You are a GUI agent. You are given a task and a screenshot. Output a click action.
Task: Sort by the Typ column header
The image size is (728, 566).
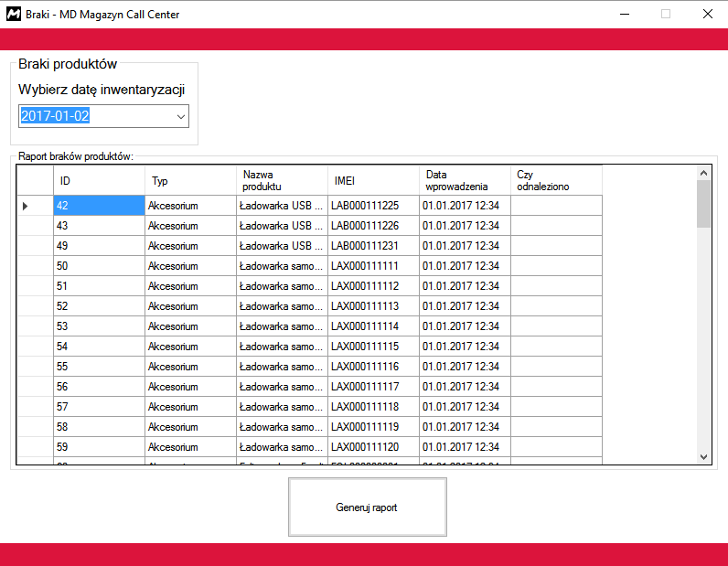(191, 181)
